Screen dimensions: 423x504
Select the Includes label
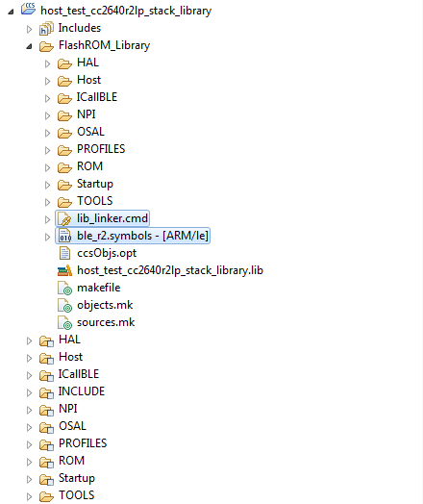[80, 28]
